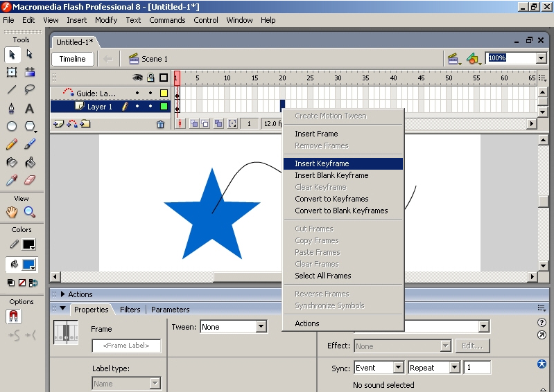Click the Center Frame icon
The height and width of the screenshot is (392, 554).
[180, 123]
